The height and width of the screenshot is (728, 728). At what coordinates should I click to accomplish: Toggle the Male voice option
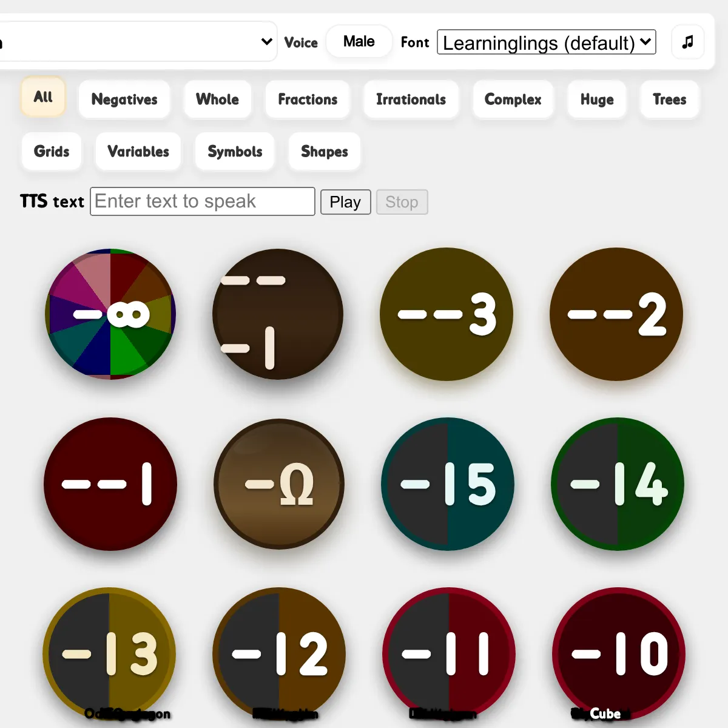coord(359,41)
